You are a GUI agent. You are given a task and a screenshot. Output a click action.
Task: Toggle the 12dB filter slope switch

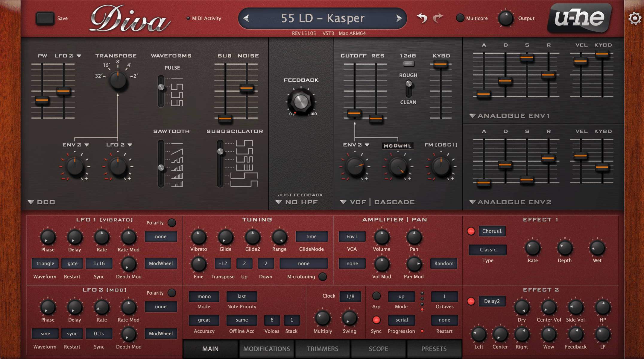[x=408, y=64]
